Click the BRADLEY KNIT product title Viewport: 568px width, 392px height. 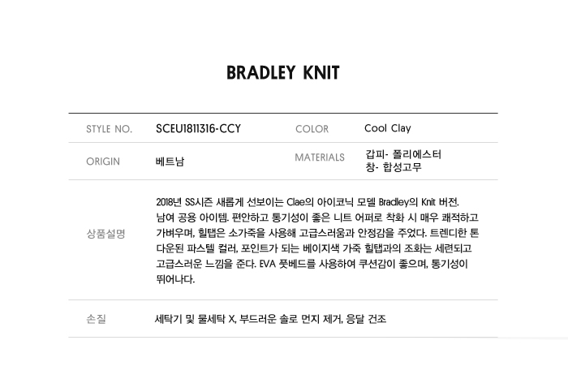(283, 73)
